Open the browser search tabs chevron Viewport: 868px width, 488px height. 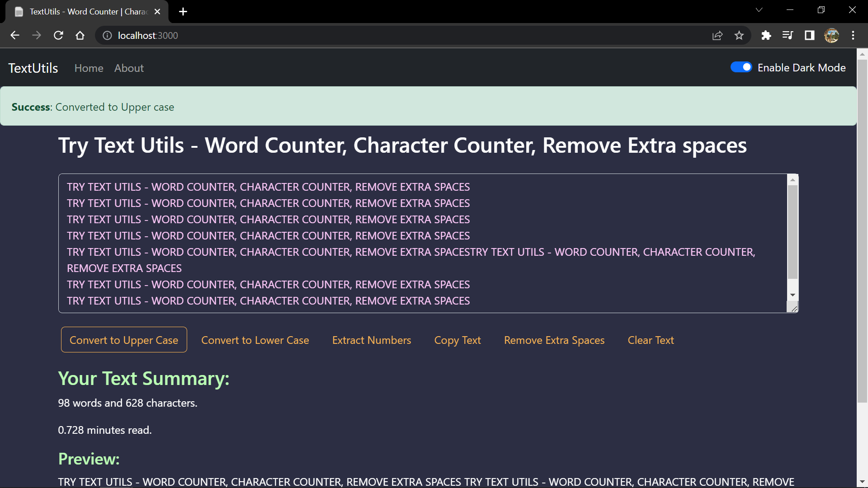[x=759, y=9]
